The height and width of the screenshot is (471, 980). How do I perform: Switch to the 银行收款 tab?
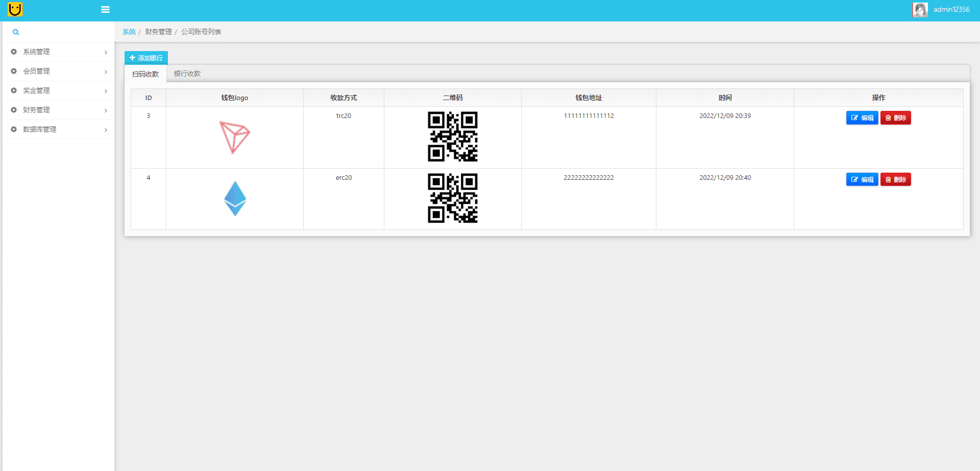tap(187, 74)
